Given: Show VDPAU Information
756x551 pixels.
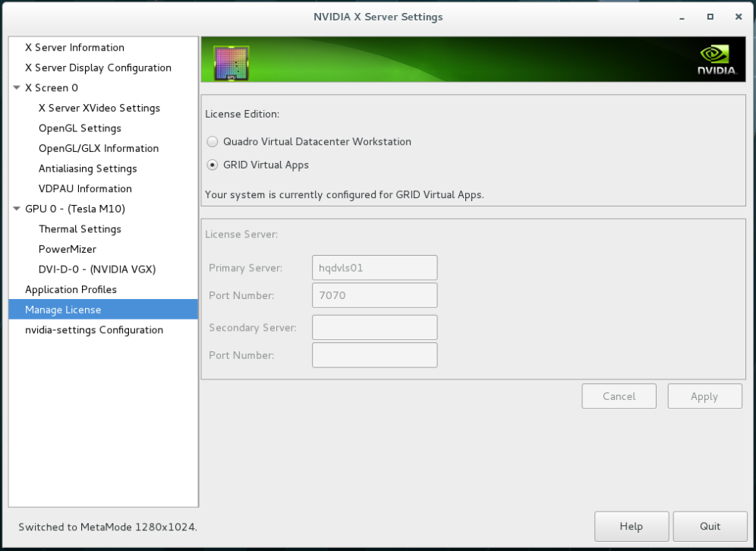Looking at the screenshot, I should pos(84,188).
